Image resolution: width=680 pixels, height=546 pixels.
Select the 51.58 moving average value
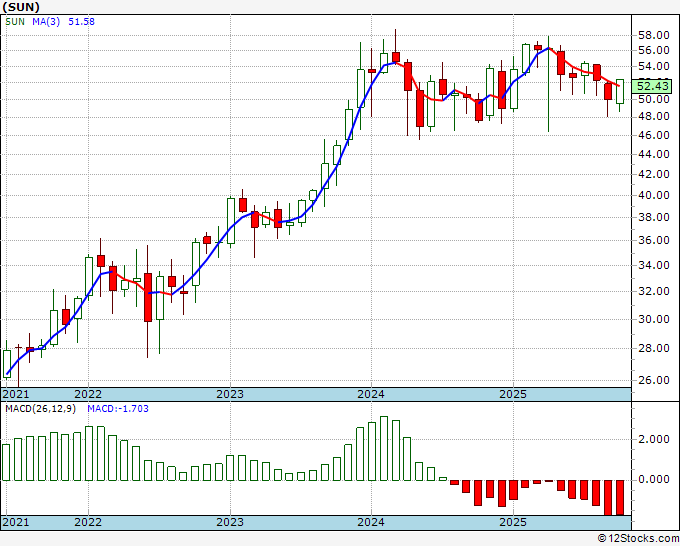point(82,22)
